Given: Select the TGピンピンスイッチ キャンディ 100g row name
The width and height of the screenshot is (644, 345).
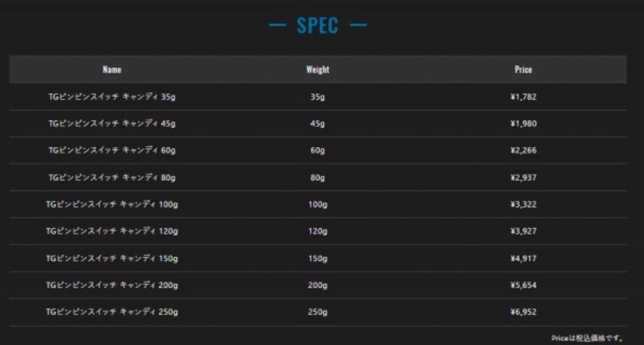Looking at the screenshot, I should [x=112, y=204].
